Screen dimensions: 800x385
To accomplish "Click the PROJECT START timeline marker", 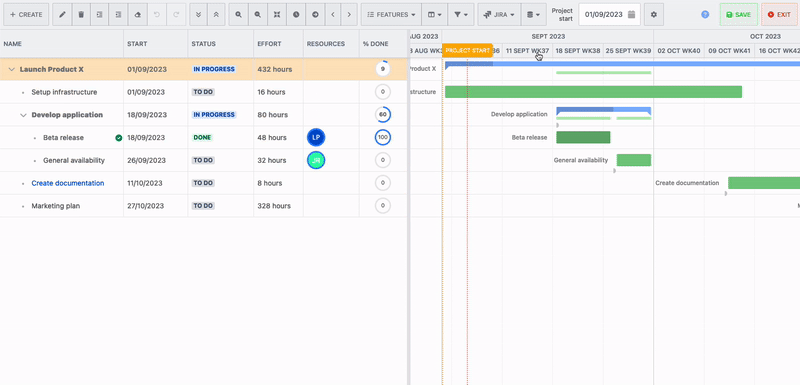I will click(x=467, y=50).
